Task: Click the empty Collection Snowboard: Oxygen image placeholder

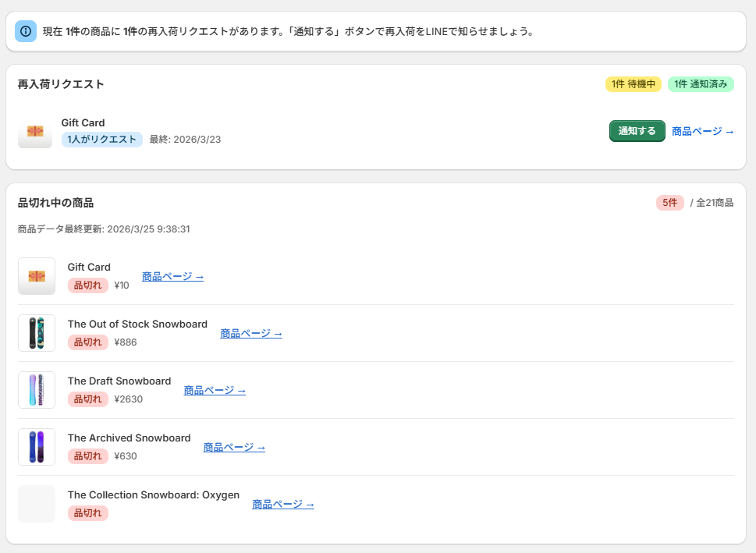Action: [35, 504]
